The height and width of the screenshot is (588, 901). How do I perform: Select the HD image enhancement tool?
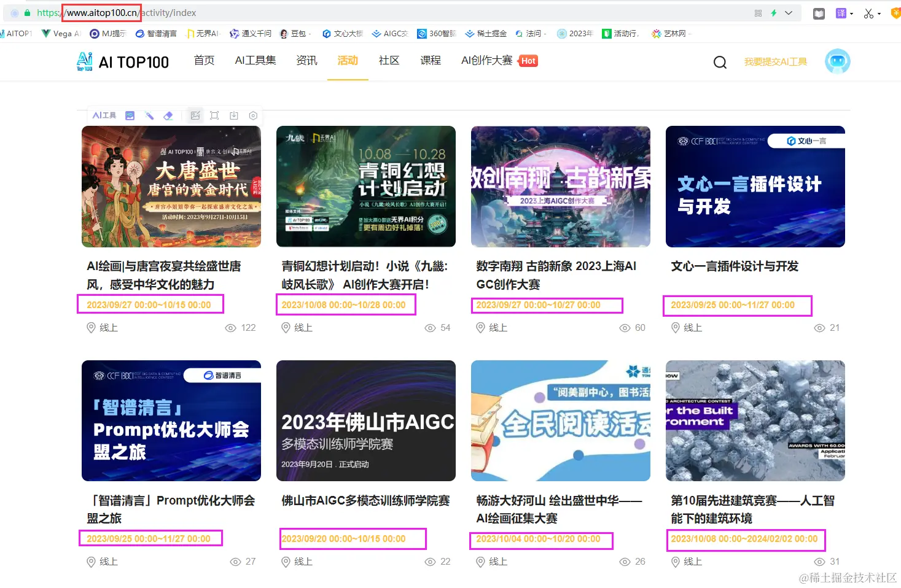[x=130, y=115]
